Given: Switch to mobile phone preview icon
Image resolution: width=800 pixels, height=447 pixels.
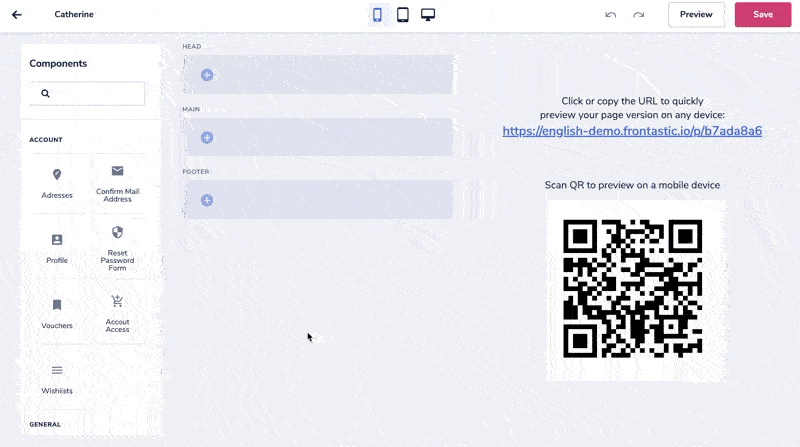Looking at the screenshot, I should coord(377,15).
